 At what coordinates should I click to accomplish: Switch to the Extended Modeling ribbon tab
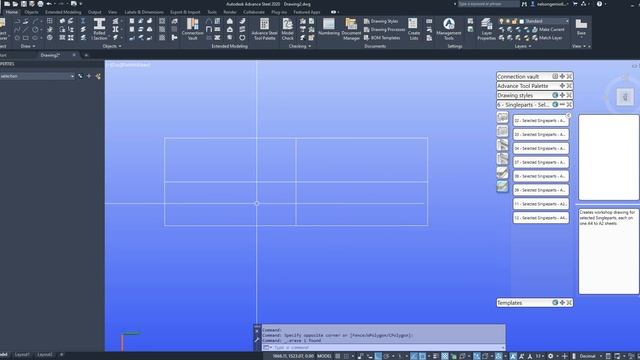coord(63,12)
